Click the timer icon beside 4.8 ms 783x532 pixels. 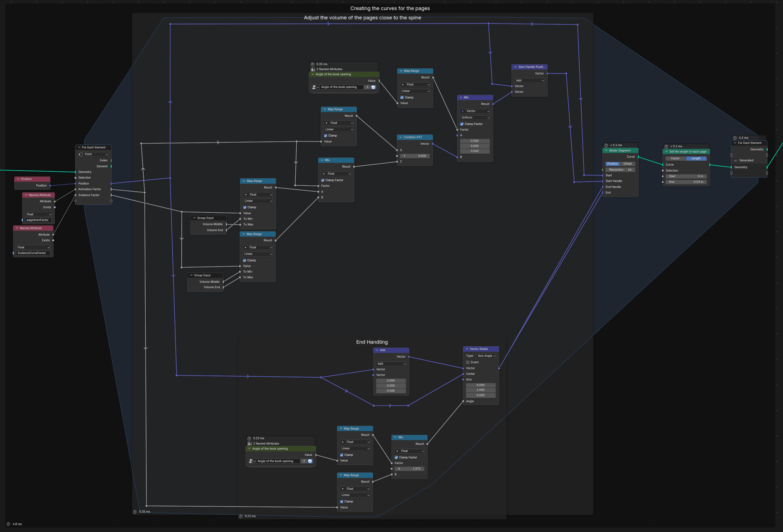pyautogui.click(x=8, y=524)
